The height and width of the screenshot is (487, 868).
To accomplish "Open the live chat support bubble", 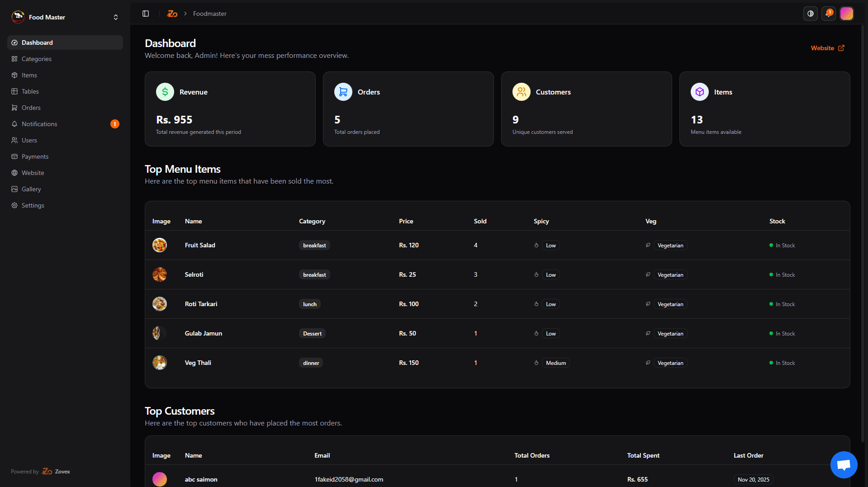I will click(x=844, y=464).
